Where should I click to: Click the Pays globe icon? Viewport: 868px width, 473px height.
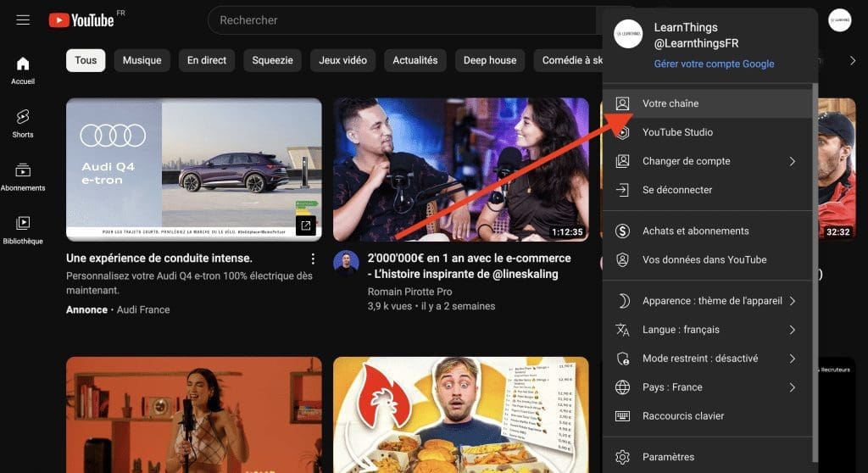point(622,387)
